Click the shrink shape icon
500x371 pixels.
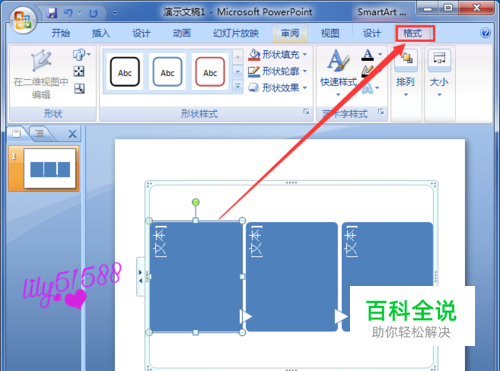pyautogui.click(x=79, y=89)
